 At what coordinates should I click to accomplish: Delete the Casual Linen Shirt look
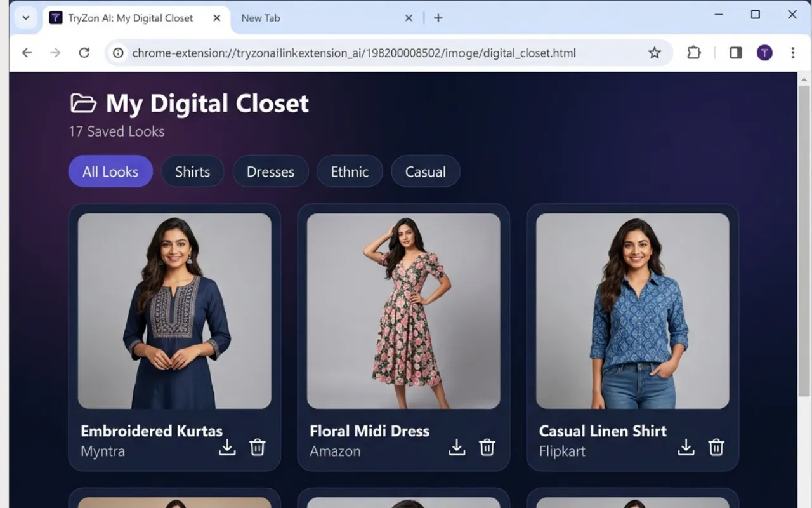pyautogui.click(x=716, y=447)
